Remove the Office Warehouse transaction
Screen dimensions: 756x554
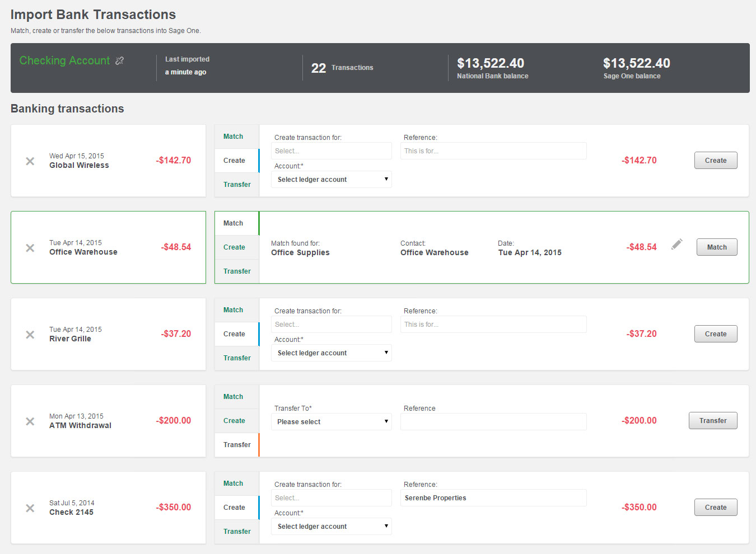(30, 248)
